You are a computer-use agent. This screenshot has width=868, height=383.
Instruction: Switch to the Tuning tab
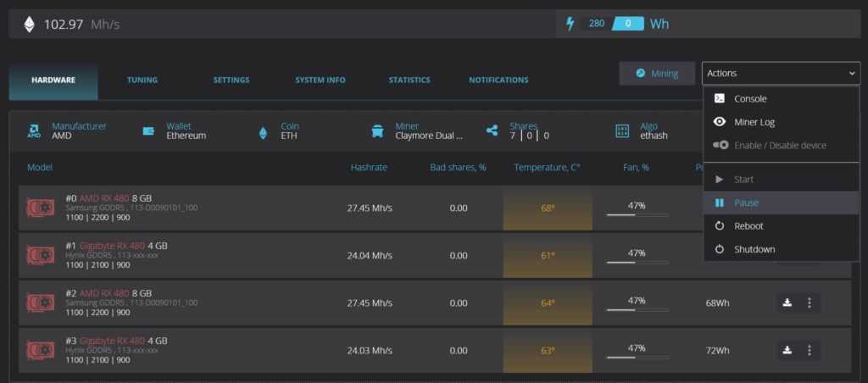coord(142,80)
